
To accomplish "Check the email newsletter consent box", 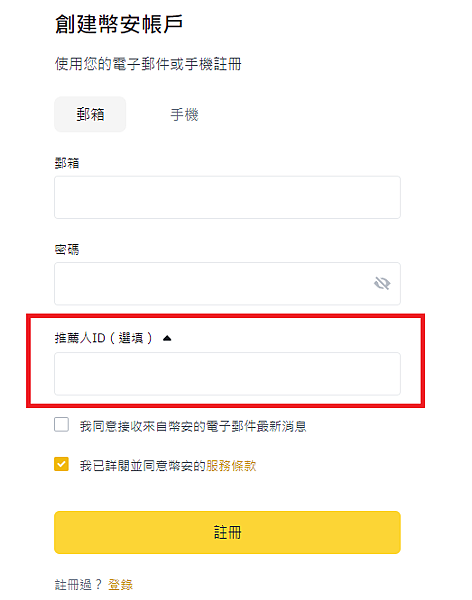I will [x=62, y=425].
